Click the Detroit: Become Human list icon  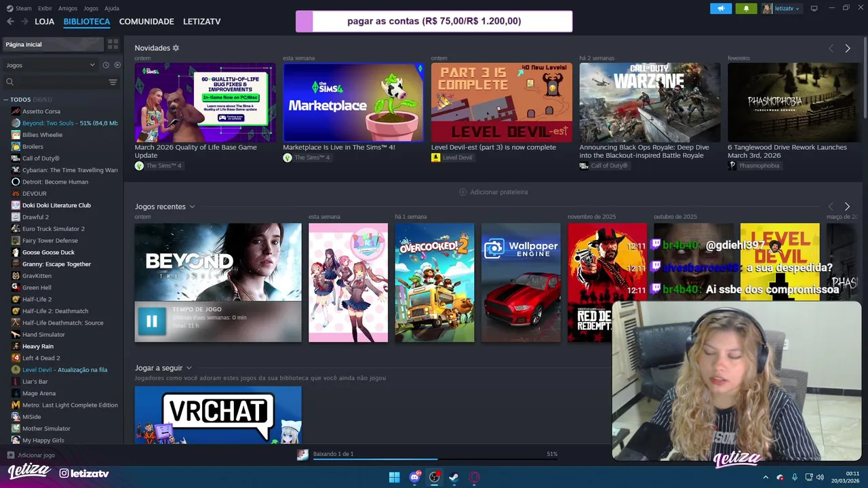coord(16,182)
